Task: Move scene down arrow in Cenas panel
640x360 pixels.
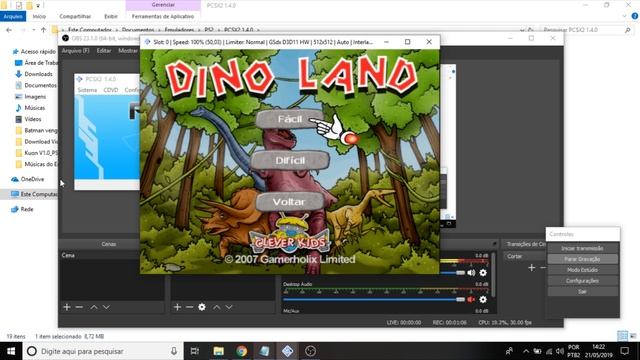Action: 106,307
